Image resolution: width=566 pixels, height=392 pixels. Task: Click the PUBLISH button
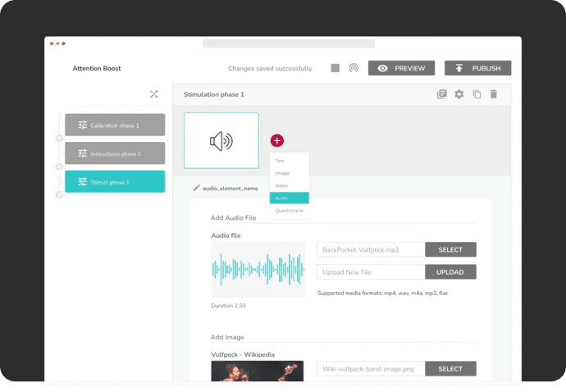(478, 68)
